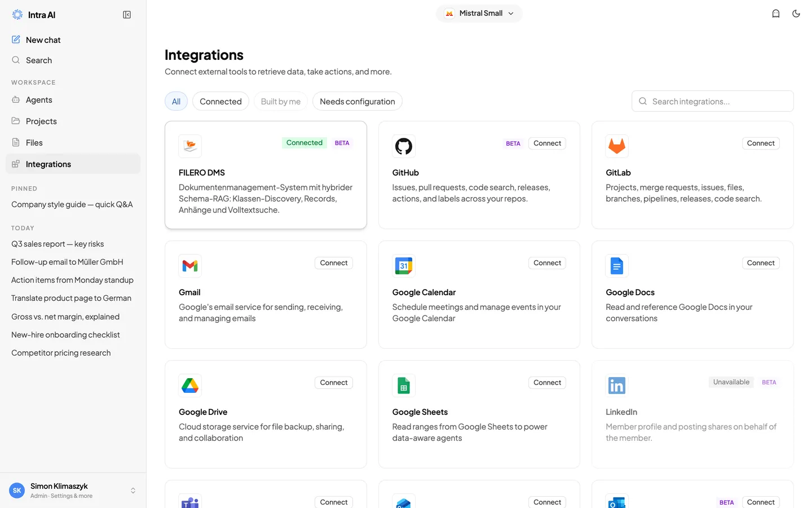
Task: Toggle dark mode with the moon icon
Action: [x=796, y=14]
